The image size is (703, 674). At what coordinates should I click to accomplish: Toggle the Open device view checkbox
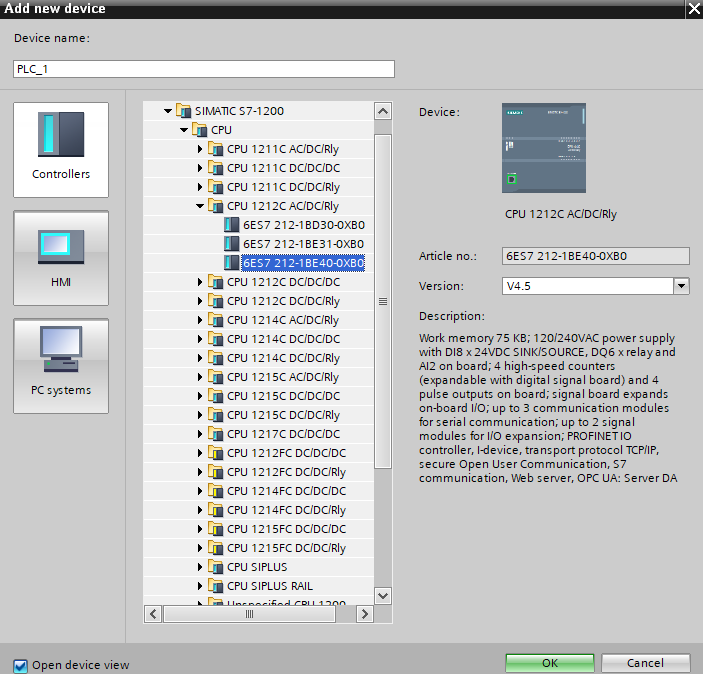coord(20,665)
